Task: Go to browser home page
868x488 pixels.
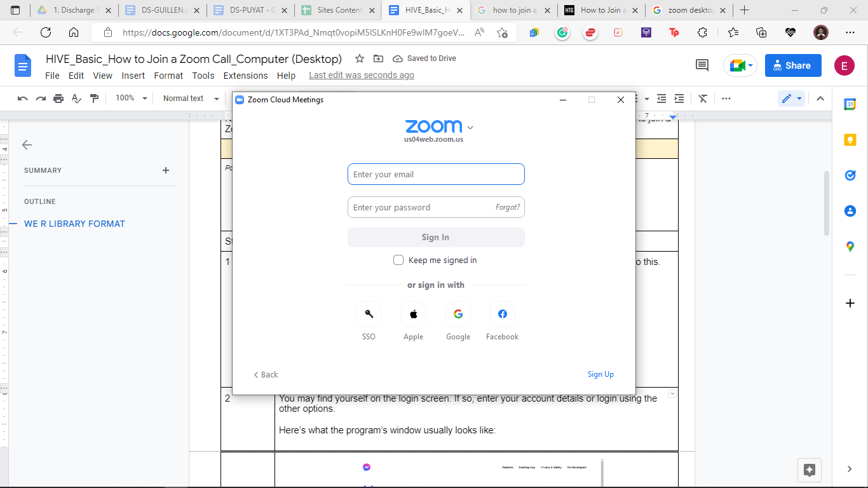Action: click(x=74, y=32)
